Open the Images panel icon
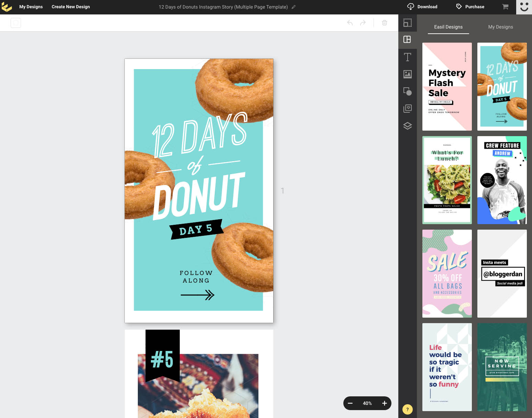 coord(407,74)
